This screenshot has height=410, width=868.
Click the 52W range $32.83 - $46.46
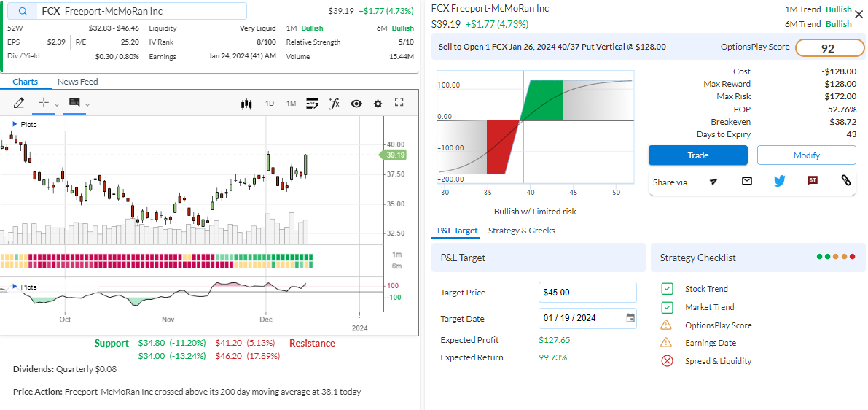[114, 28]
